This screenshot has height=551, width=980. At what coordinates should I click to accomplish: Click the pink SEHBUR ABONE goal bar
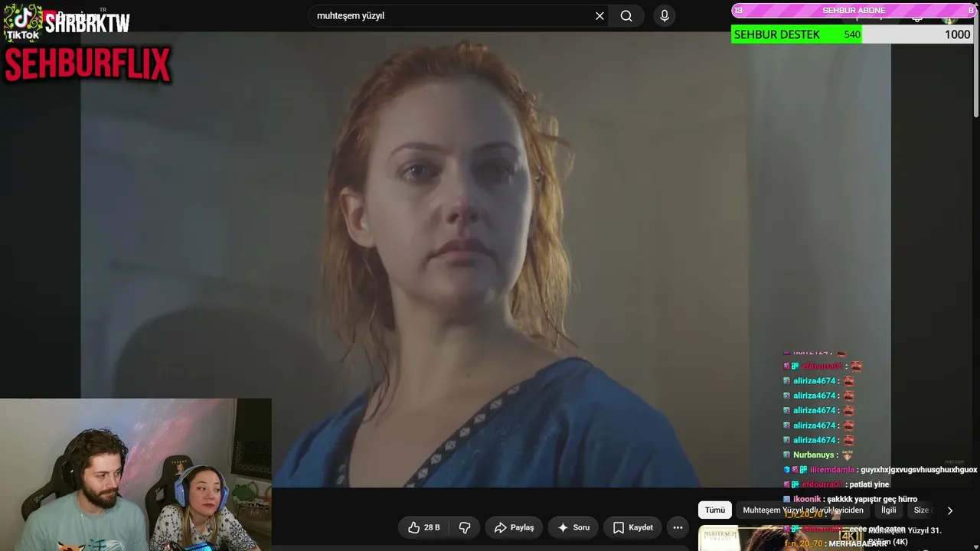point(854,11)
